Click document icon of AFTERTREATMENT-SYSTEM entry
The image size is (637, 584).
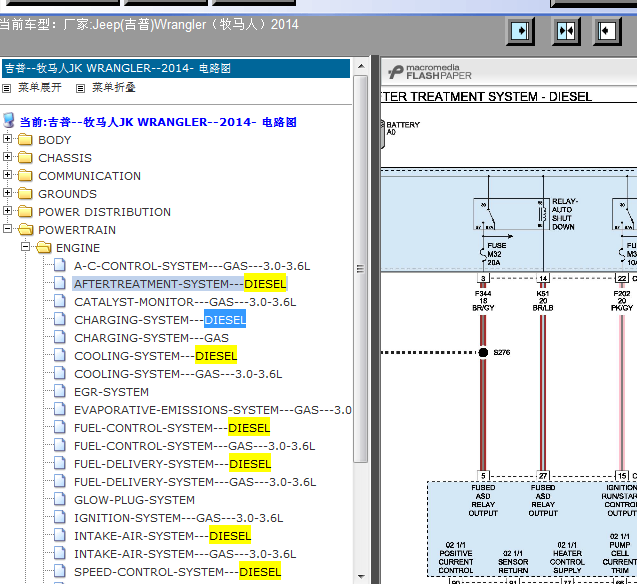coord(60,283)
